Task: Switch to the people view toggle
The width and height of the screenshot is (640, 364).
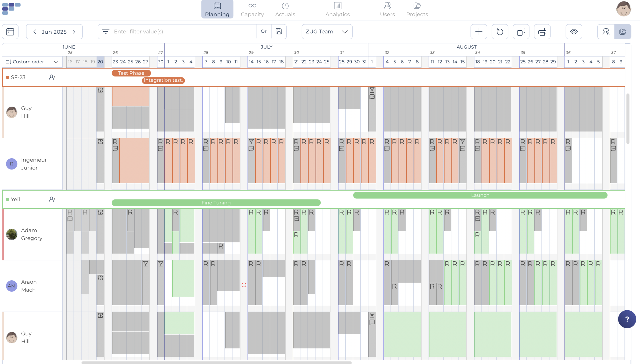Action: pyautogui.click(x=606, y=31)
